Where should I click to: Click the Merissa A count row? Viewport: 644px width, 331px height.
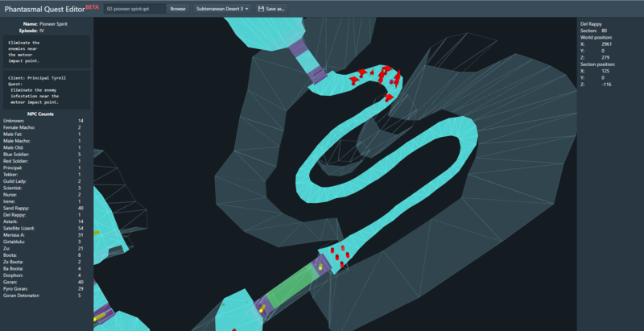(43, 235)
